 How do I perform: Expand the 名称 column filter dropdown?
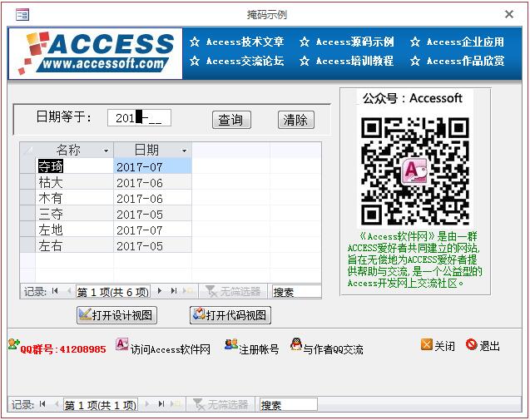point(106,151)
